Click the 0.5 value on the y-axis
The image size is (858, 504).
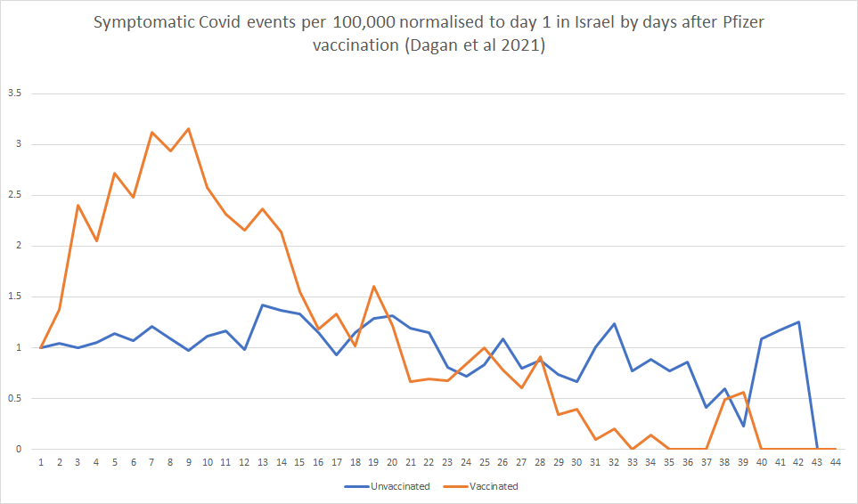click(13, 398)
